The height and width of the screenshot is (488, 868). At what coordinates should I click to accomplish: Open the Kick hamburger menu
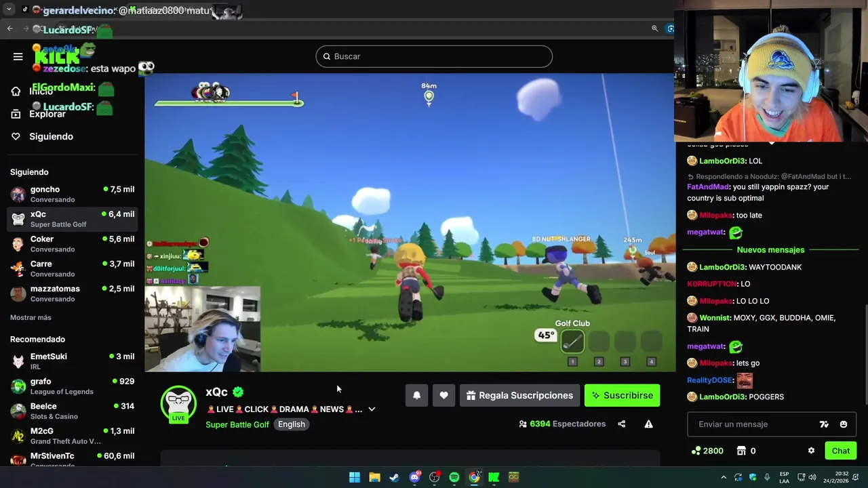(x=18, y=56)
